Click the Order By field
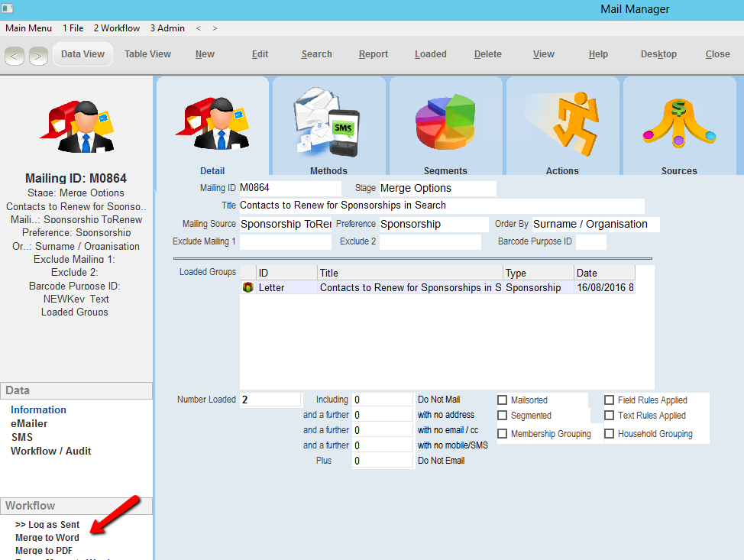The image size is (744, 560). [595, 224]
